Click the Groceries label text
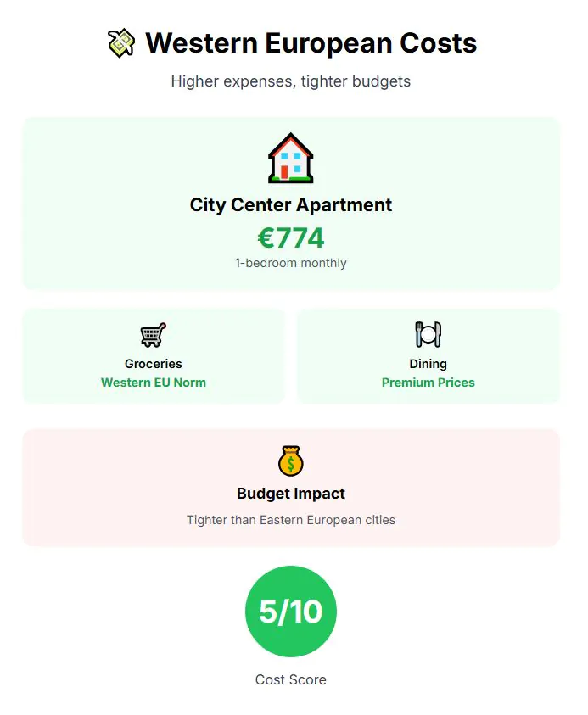Viewport: 588px width, 715px height. [x=154, y=364]
